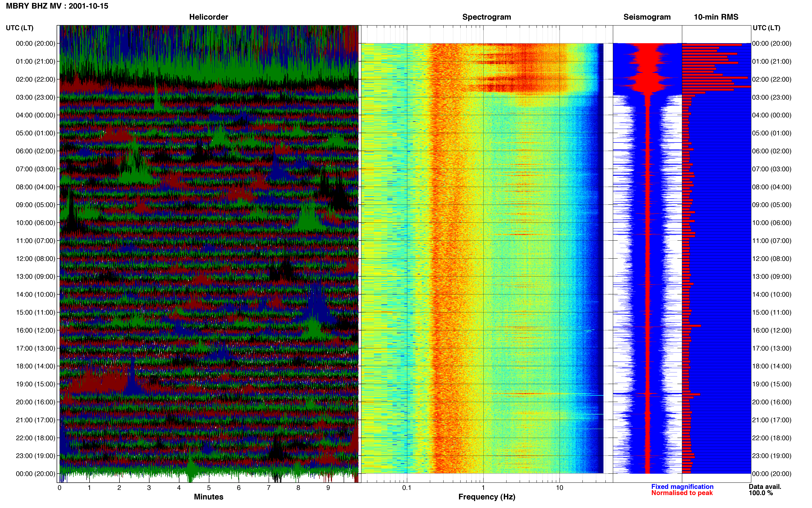The width and height of the screenshot is (812, 508).
Task: Select the Helicorder panel heading
Action: click(x=209, y=17)
